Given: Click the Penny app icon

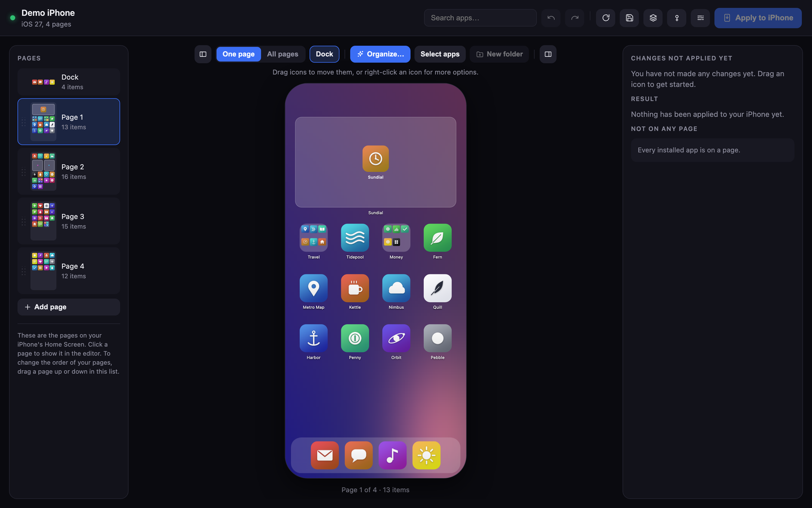Looking at the screenshot, I should pyautogui.click(x=355, y=338).
